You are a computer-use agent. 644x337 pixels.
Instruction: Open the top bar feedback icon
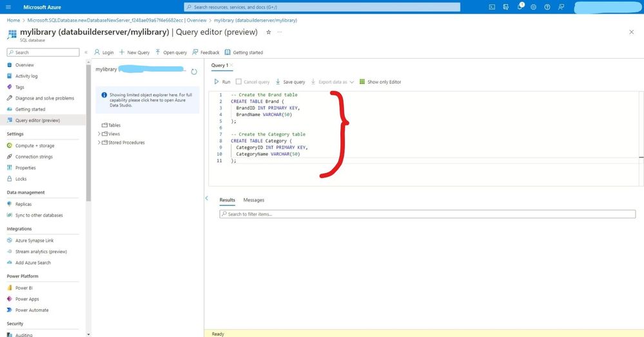(x=561, y=7)
